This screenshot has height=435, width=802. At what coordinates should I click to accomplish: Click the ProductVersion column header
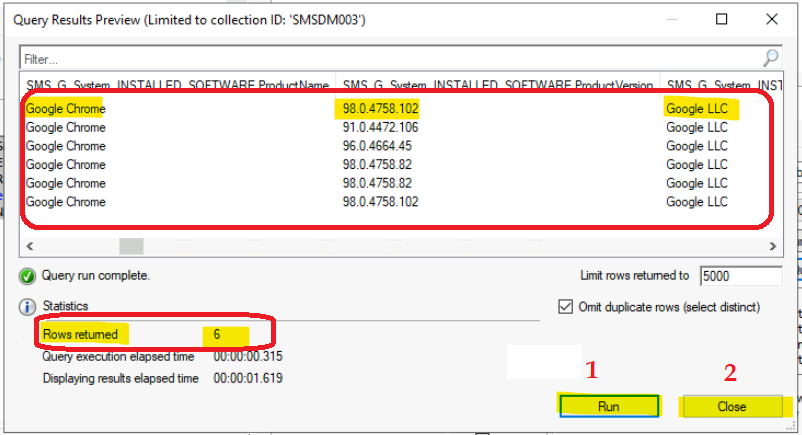click(x=498, y=84)
